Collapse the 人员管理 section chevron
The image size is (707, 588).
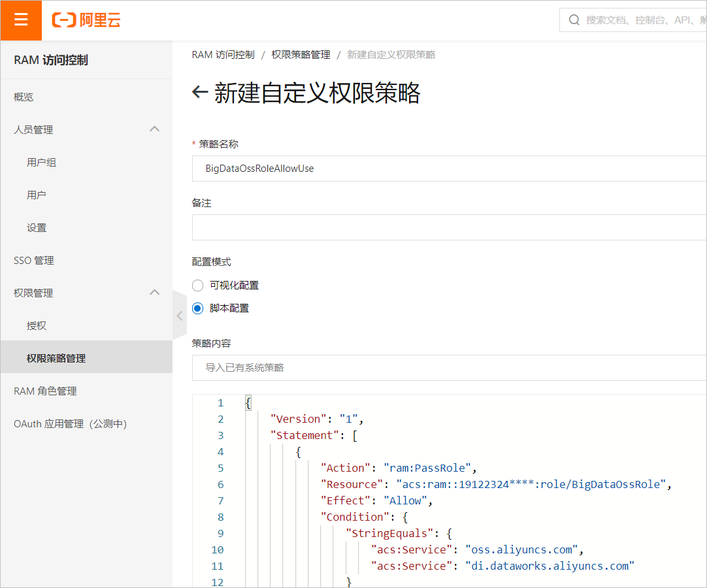coord(155,129)
